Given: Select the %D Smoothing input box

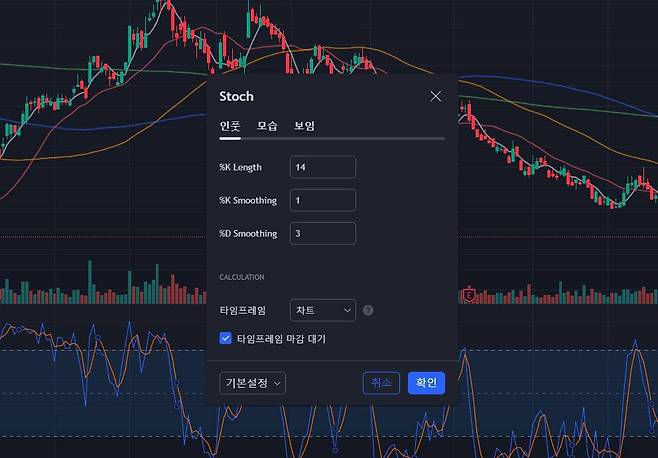Looking at the screenshot, I should [x=322, y=233].
